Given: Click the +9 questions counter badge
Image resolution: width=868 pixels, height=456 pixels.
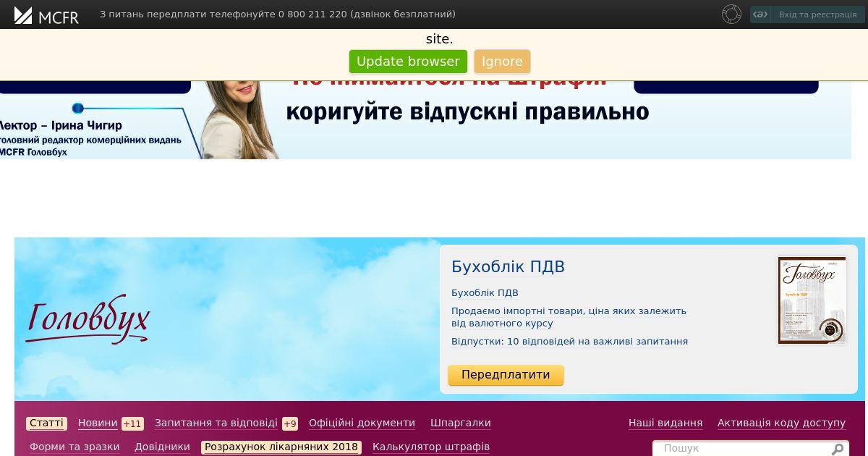Looking at the screenshot, I should pyautogui.click(x=290, y=424).
